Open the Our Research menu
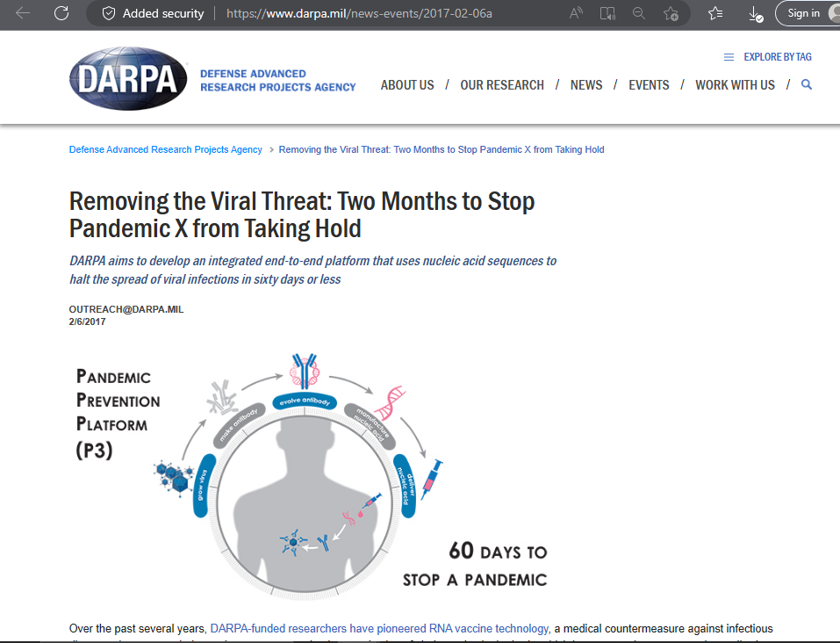Viewport: 840px width, 643px height. [502, 85]
